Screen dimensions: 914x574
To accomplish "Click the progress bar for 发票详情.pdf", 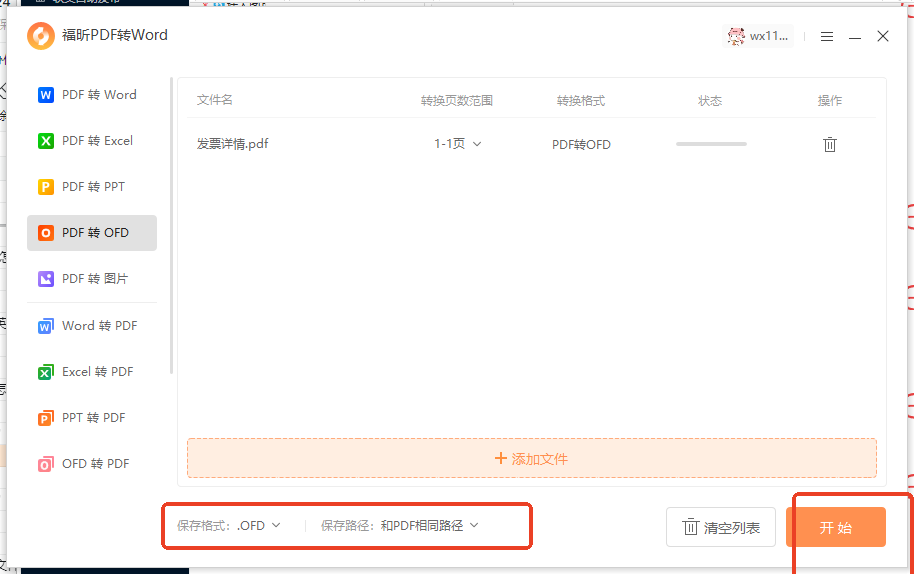I will tap(711, 144).
